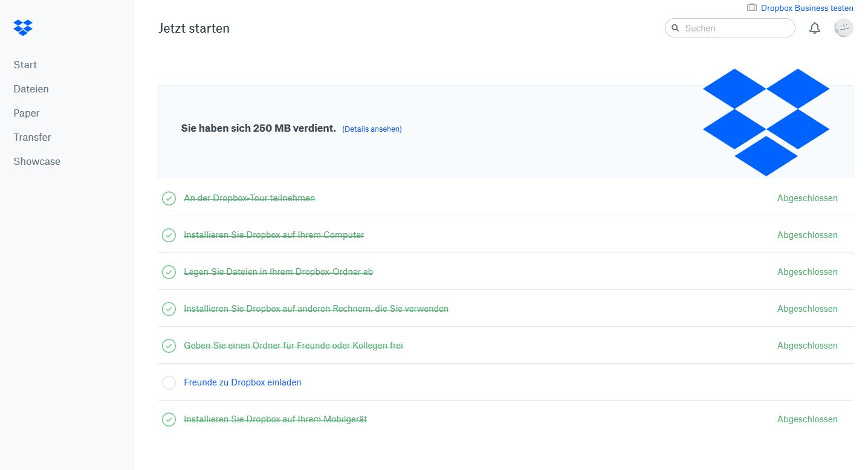Open Dateien in the sidebar

coord(31,89)
